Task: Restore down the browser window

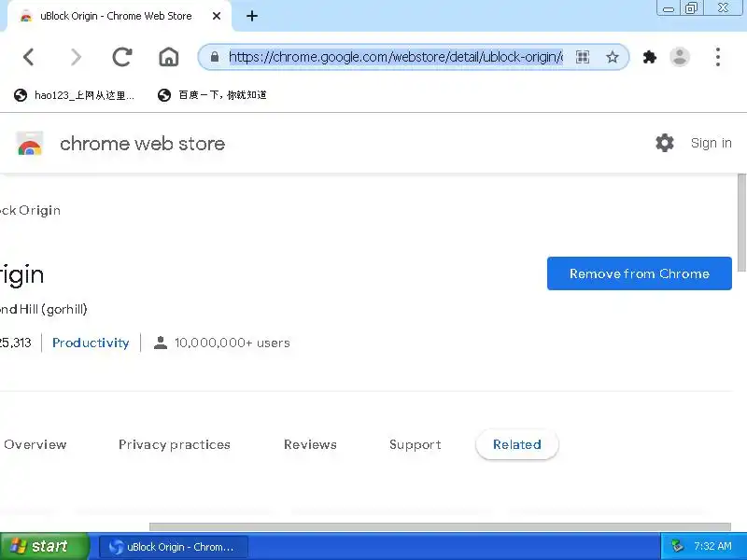Action: (x=692, y=7)
